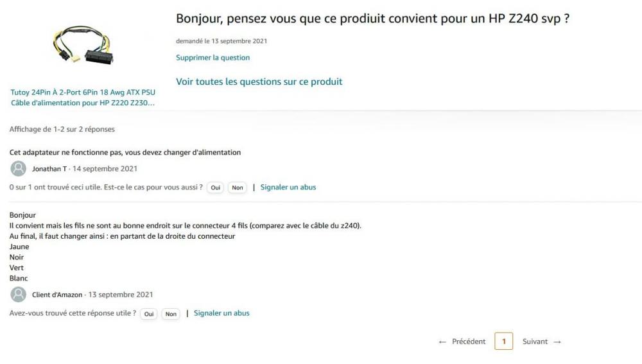
Task: Select page 1 in pagination
Action: pos(504,342)
